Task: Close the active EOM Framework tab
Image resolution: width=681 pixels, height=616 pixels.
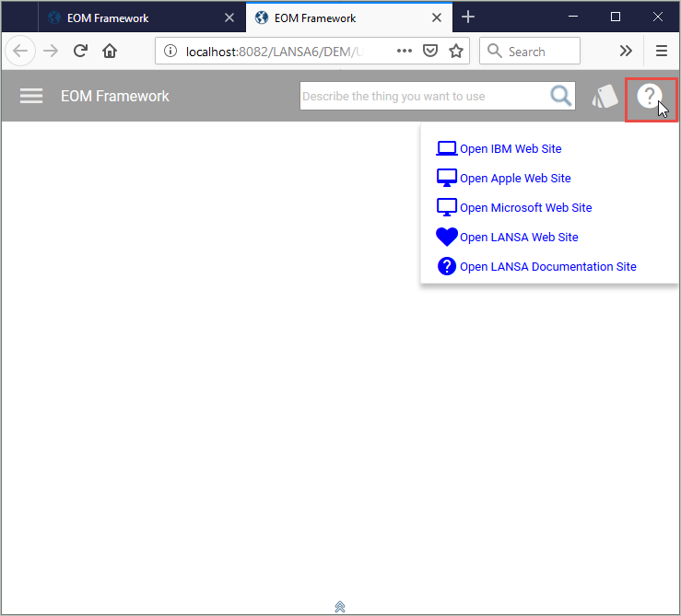Action: point(437,17)
